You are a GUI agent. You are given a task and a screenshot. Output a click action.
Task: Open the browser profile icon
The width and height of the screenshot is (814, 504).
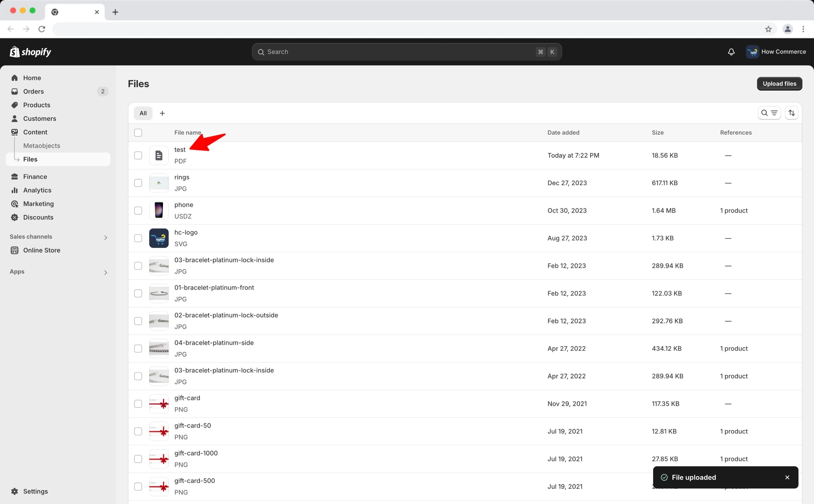(x=788, y=29)
